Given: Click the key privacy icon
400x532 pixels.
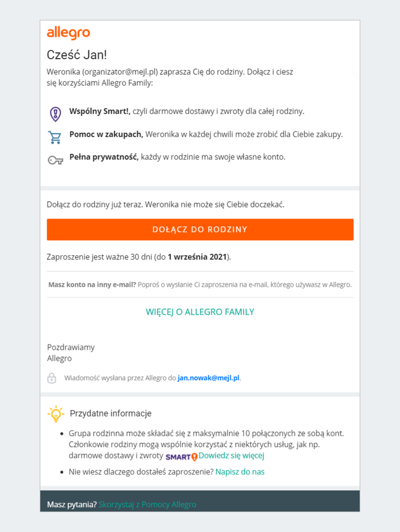Looking at the screenshot, I should pyautogui.click(x=55, y=160).
